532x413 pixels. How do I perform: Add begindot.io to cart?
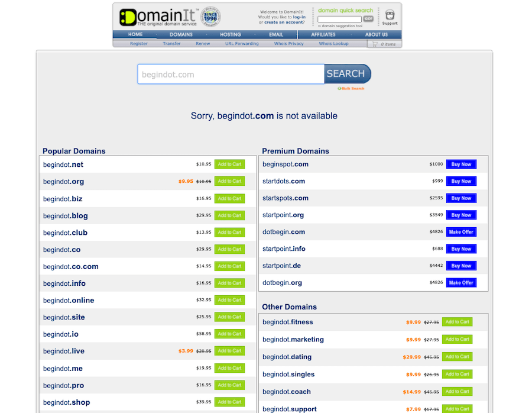230,334
